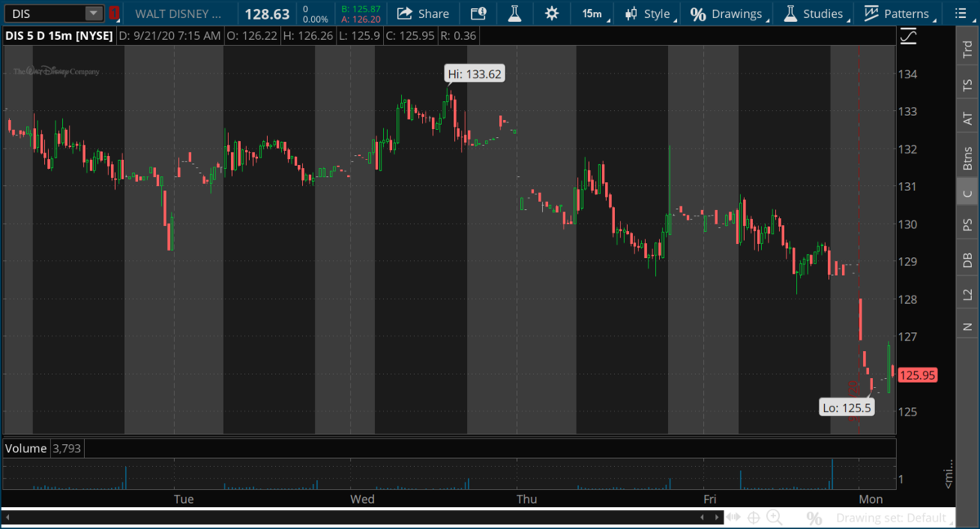Open the Style dropdown menu

point(650,13)
